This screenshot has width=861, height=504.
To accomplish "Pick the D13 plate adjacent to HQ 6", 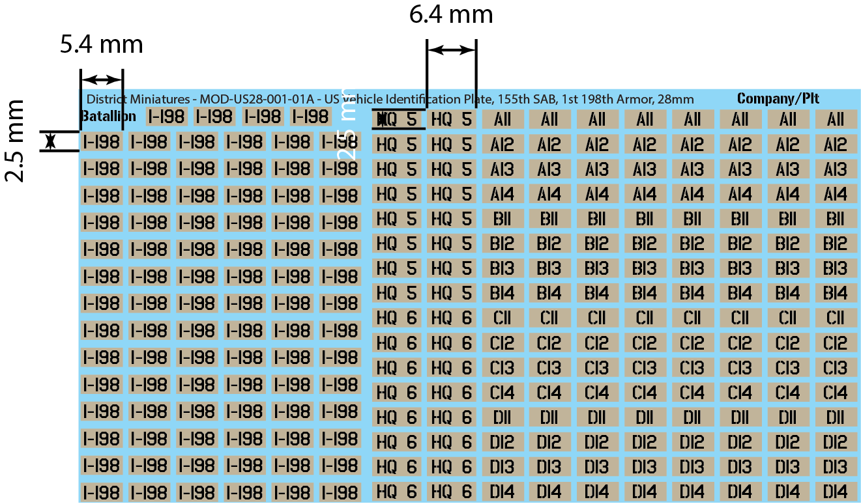I will pyautogui.click(x=503, y=466).
